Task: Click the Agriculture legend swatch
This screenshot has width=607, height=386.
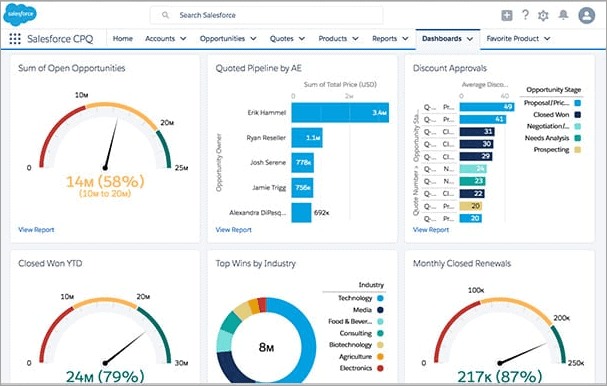Action: 380,357
